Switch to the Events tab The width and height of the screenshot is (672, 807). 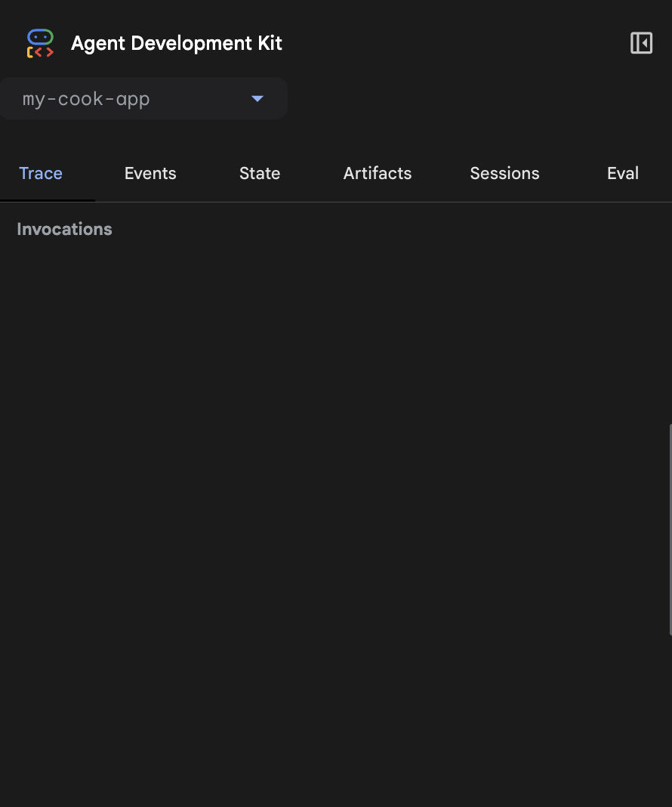[x=150, y=173]
